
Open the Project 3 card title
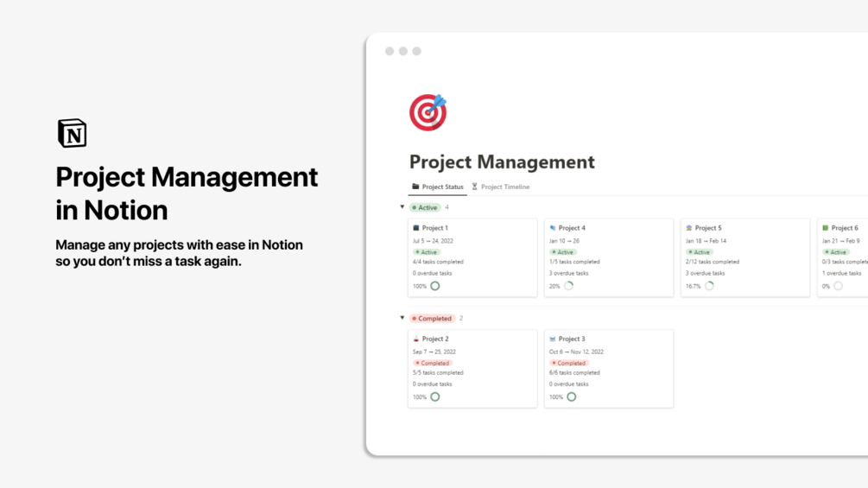572,339
